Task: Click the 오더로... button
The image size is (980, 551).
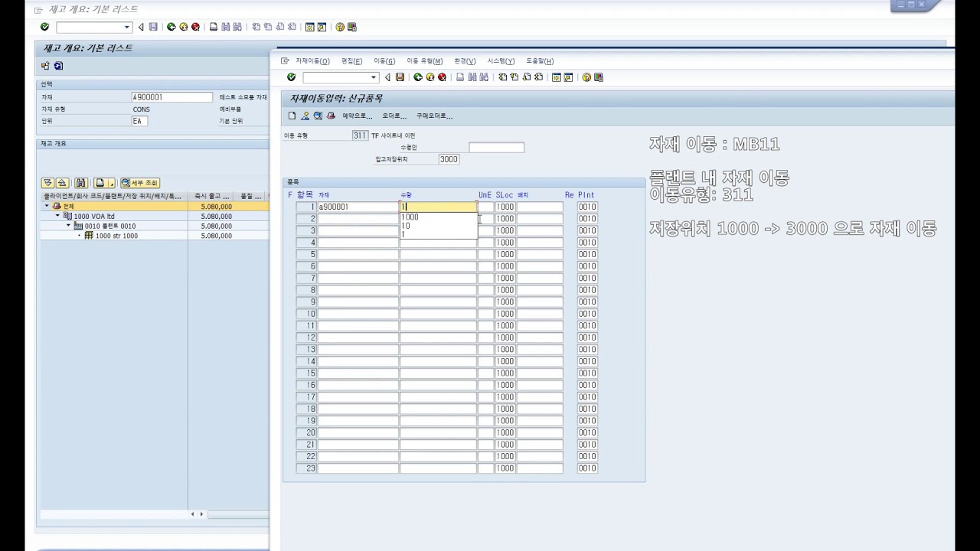Action: [x=394, y=116]
